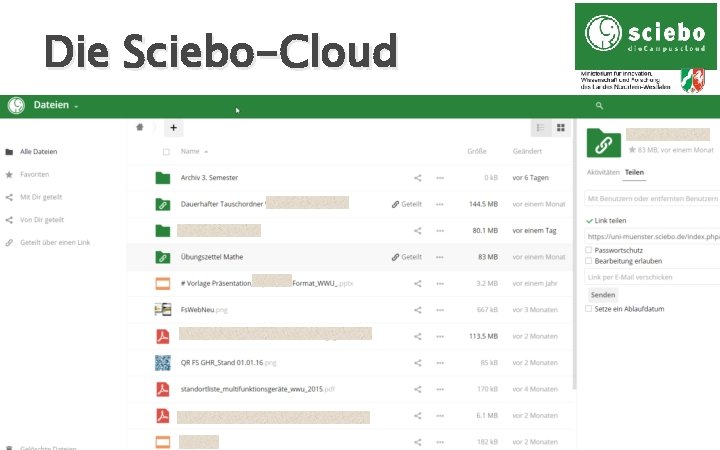Share the standortliste_multifunktionsgeräte PDF
The image size is (720, 450).
click(417, 389)
